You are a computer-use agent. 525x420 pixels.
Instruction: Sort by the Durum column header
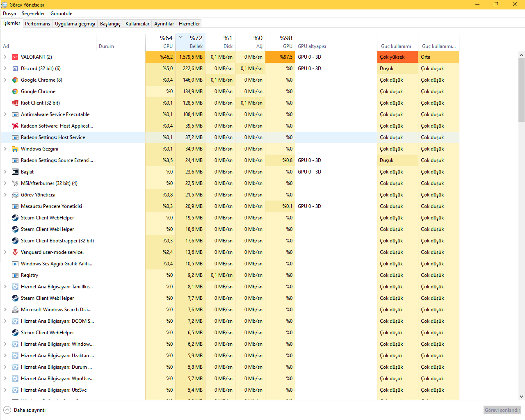(x=121, y=42)
